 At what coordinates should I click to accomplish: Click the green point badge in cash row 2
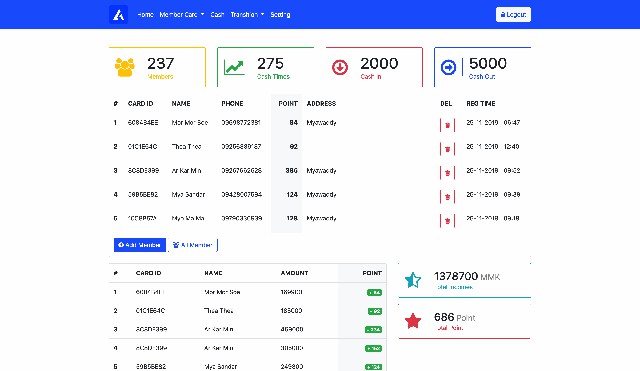(375, 311)
